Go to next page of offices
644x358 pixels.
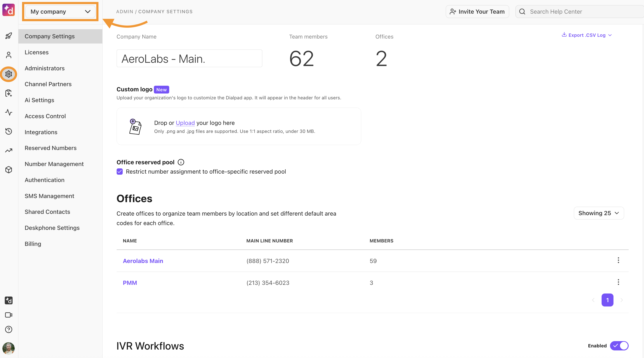tap(622, 300)
